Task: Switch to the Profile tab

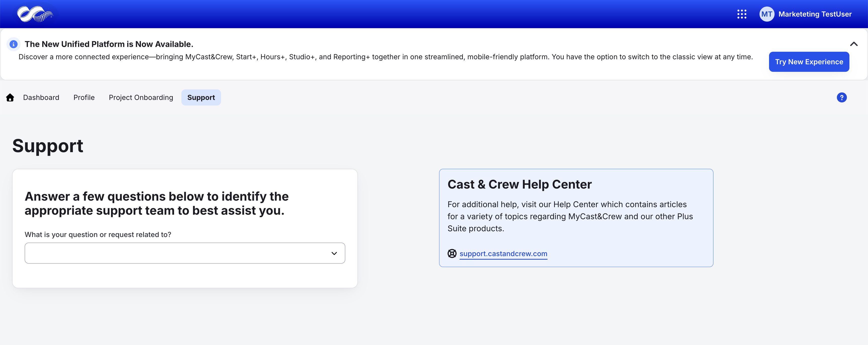Action: pos(84,98)
